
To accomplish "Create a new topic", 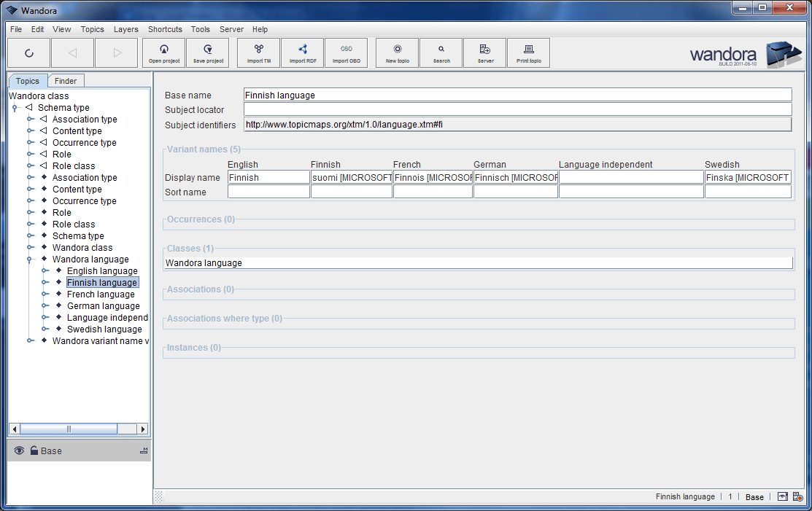I will [x=396, y=52].
